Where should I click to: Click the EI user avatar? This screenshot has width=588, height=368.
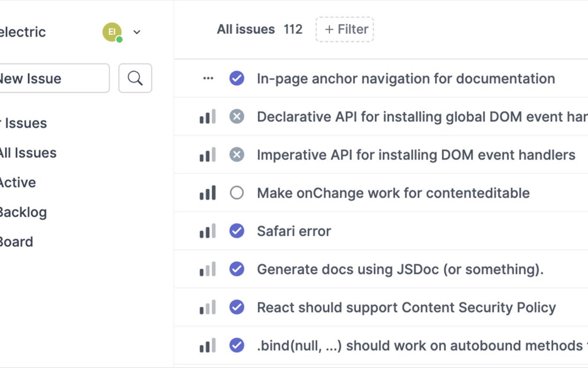click(x=112, y=32)
